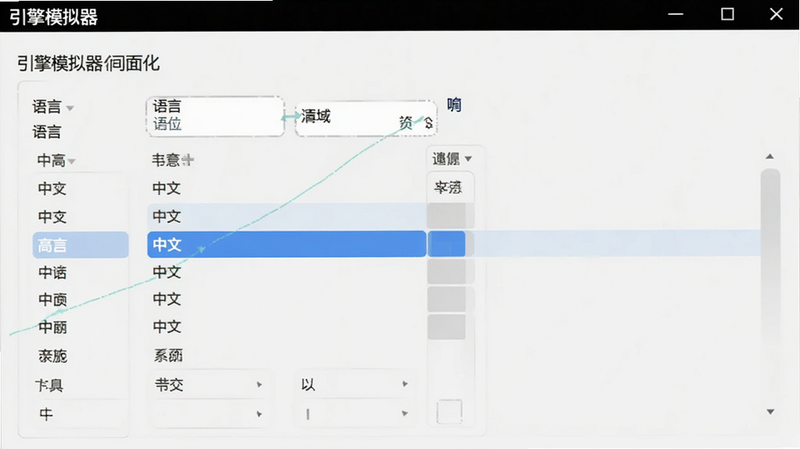Click the 语言 语位 input box

click(215, 116)
